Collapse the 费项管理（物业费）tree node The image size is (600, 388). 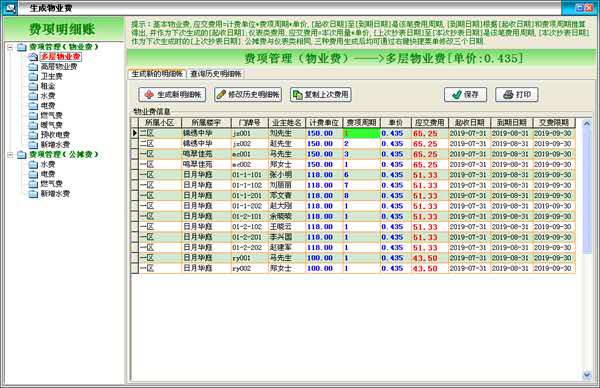pos(10,47)
